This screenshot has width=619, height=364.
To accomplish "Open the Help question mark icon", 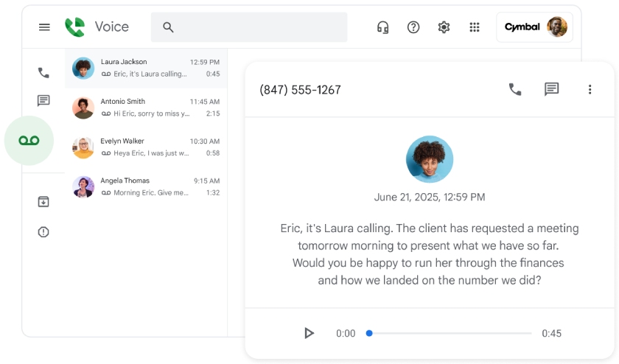I will tap(413, 27).
